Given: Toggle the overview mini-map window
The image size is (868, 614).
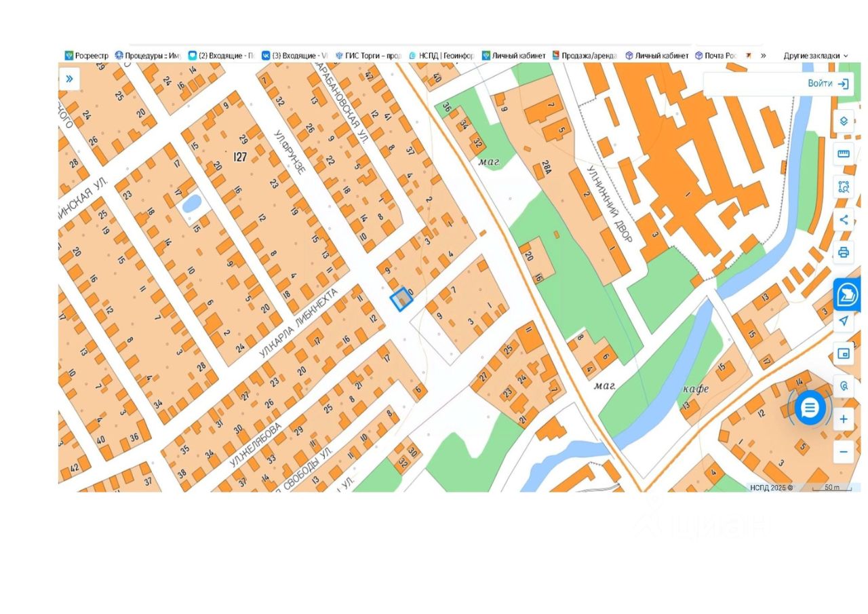Looking at the screenshot, I should [844, 353].
